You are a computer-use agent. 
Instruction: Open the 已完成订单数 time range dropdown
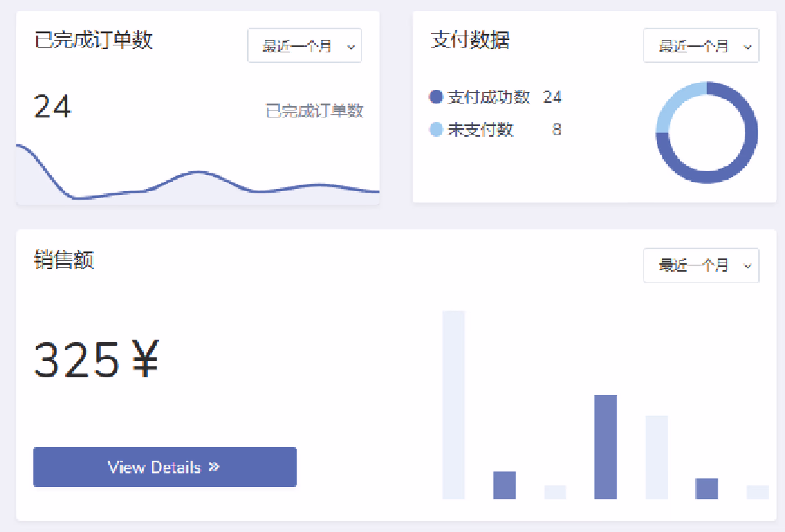click(304, 45)
